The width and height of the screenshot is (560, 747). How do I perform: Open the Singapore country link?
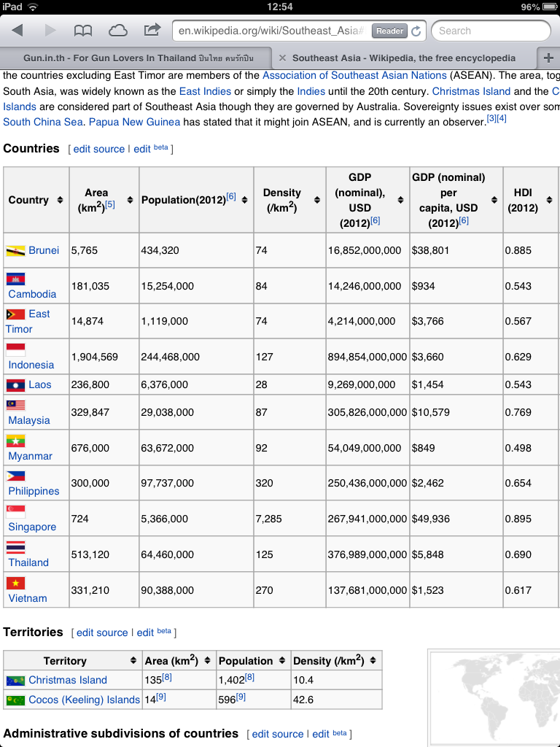[x=32, y=527]
